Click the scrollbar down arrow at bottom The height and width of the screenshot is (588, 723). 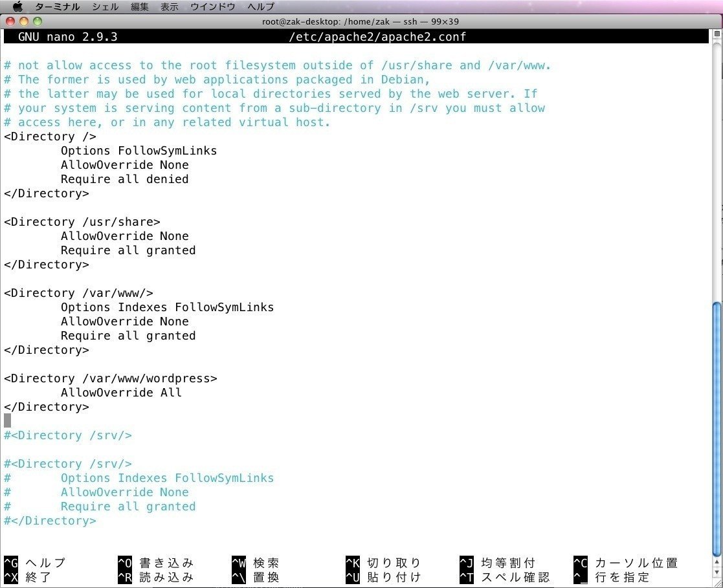(717, 572)
